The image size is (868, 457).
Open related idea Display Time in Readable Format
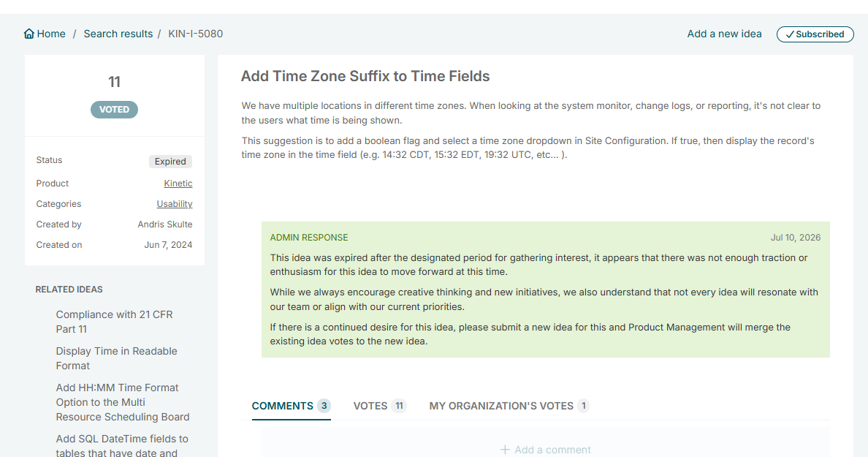117,358
